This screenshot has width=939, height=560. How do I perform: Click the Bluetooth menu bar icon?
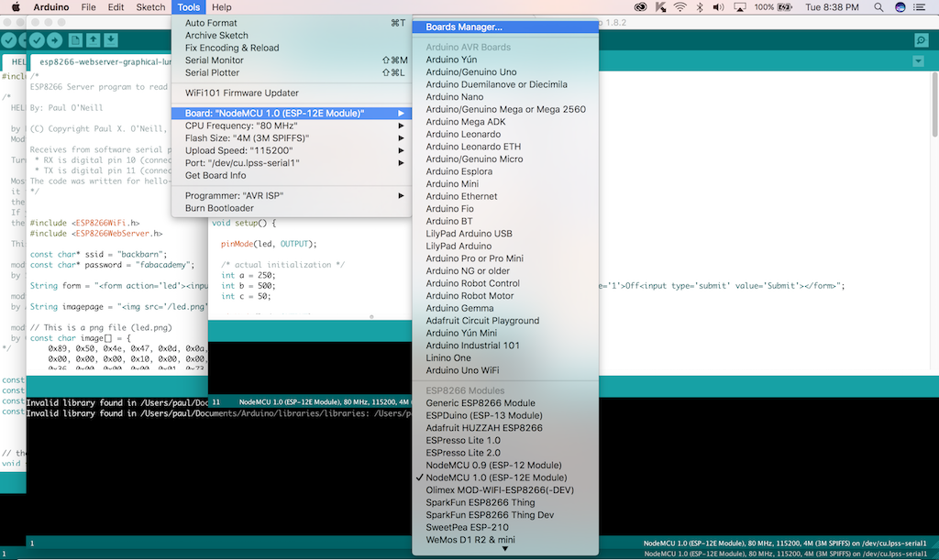[700, 7]
